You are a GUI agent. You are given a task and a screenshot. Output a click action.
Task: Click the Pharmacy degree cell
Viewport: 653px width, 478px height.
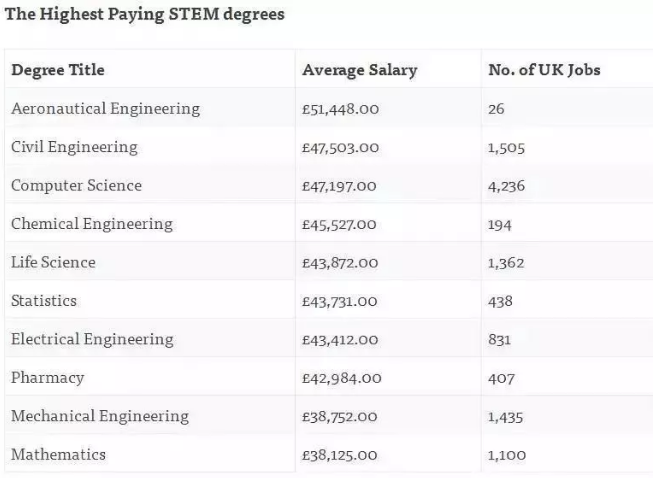[47, 378]
